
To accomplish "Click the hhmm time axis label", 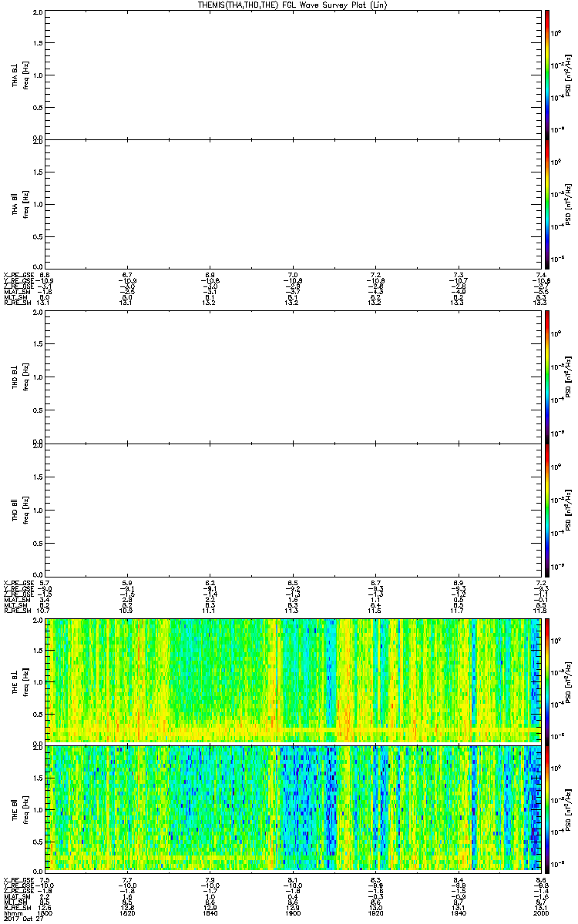I will 12,913.
